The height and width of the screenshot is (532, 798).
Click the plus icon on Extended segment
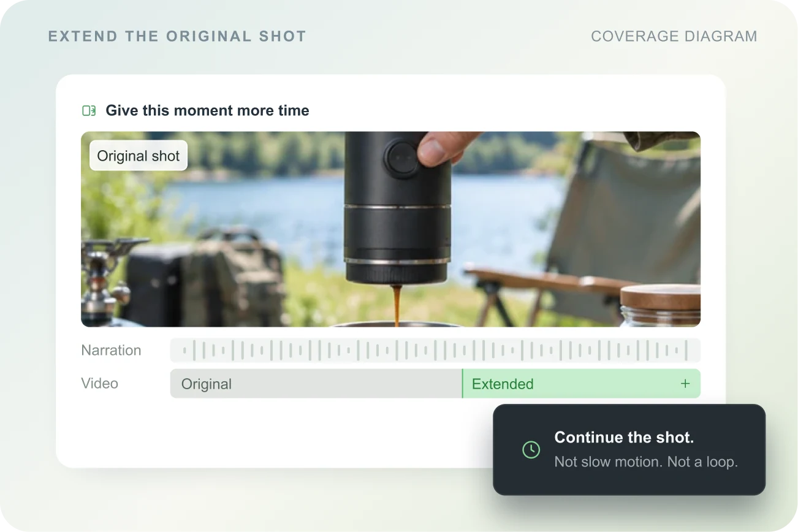pyautogui.click(x=685, y=384)
